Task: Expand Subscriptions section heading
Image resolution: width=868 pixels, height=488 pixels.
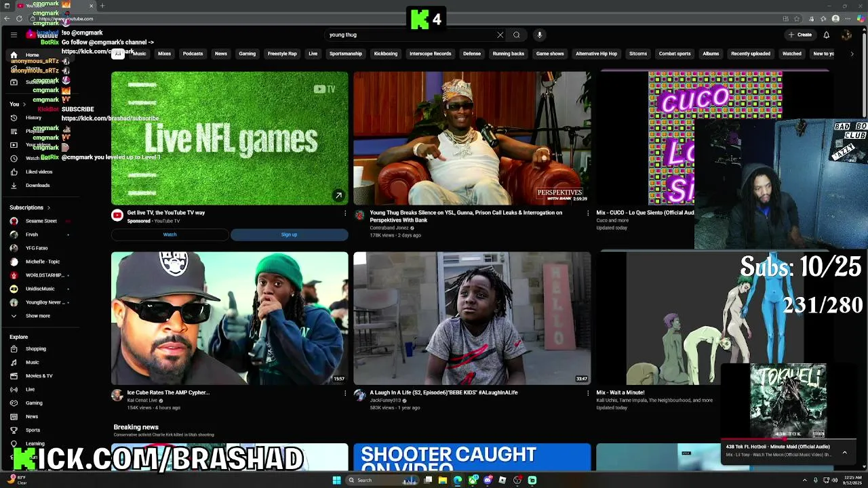Action: pos(30,207)
